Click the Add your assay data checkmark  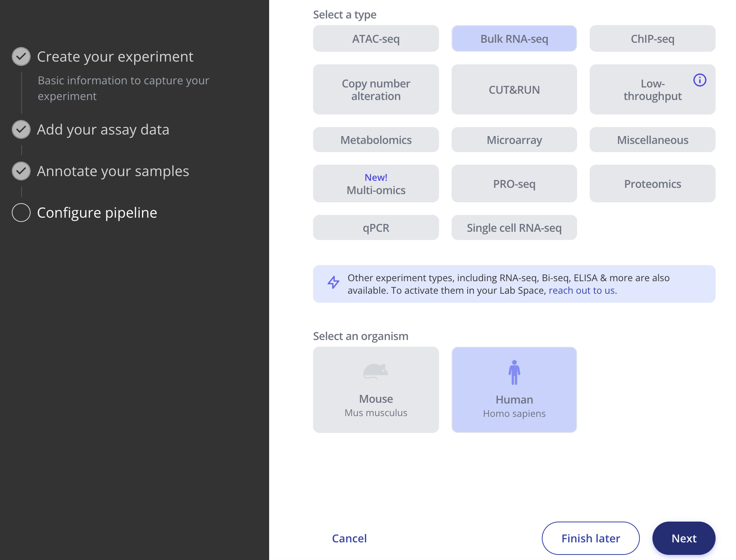click(x=21, y=129)
